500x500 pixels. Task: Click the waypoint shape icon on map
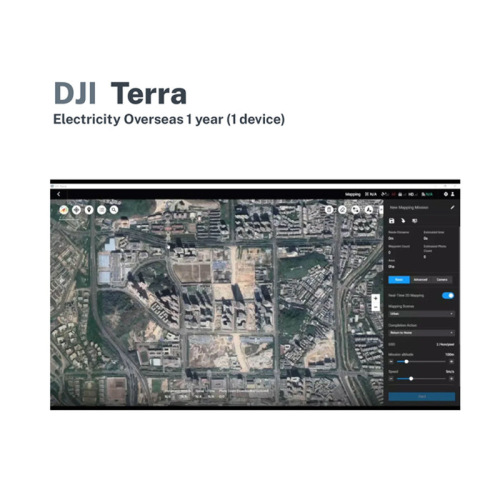coord(369,210)
